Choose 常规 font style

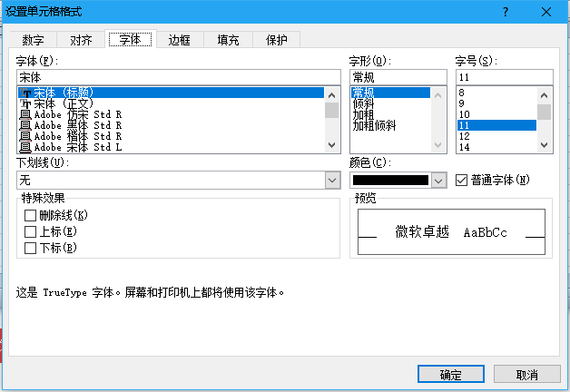point(390,93)
